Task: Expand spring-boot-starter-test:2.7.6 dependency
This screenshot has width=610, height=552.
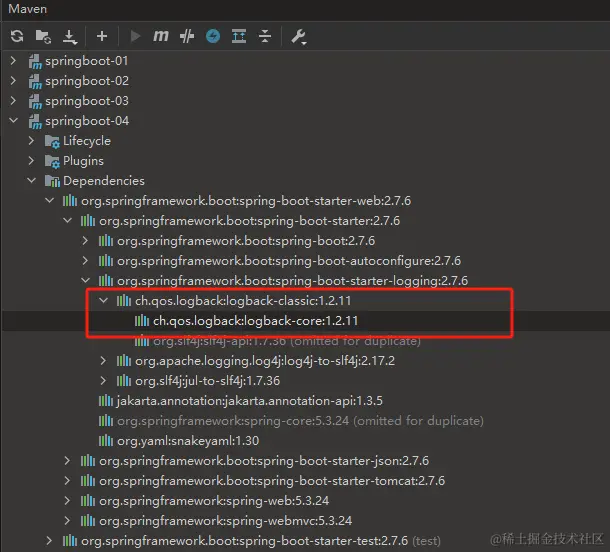Action: [x=49, y=541]
